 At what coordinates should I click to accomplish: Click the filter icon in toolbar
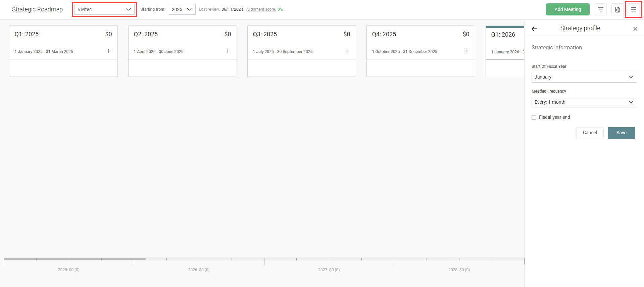(x=600, y=9)
